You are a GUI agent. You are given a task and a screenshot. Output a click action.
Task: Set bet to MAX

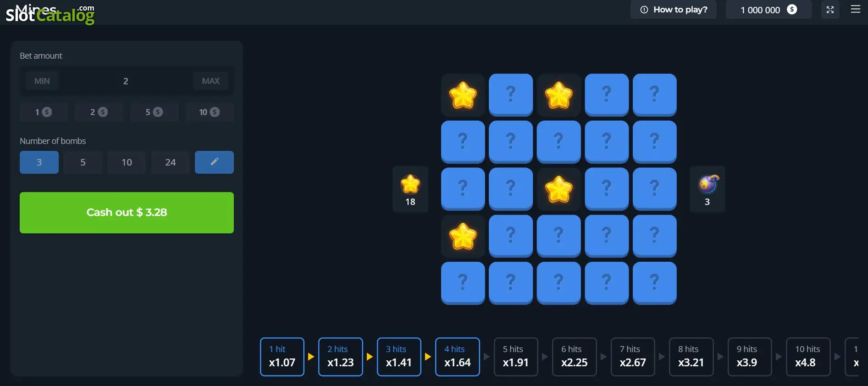coord(211,81)
